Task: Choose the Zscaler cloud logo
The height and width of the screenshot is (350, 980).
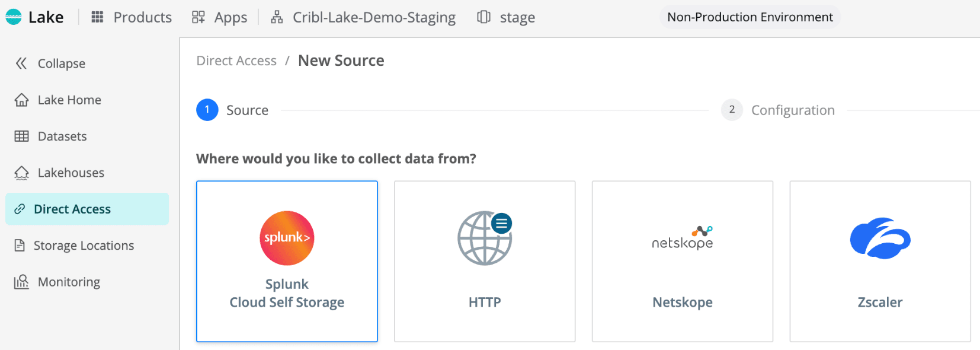Action: click(880, 238)
